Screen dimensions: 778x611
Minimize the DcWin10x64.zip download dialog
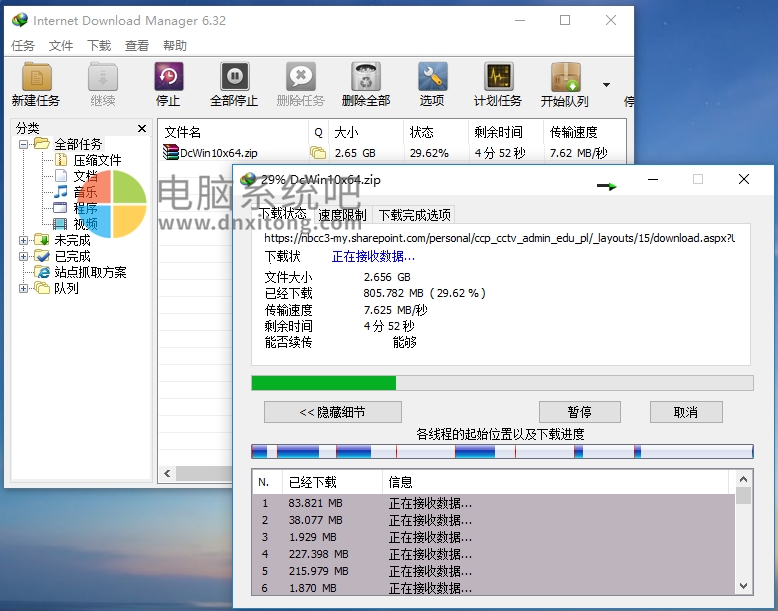point(653,179)
